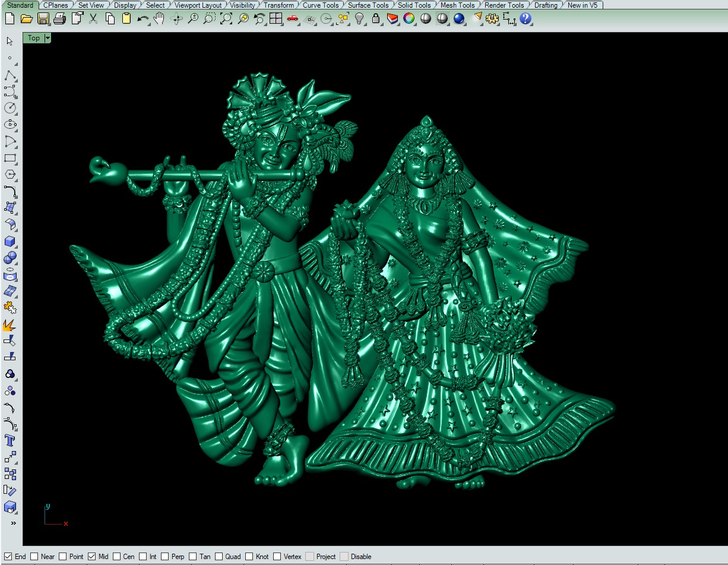Image resolution: width=728 pixels, height=565 pixels.
Task: Enable the Tan osnap checkbox
Action: 193,557
